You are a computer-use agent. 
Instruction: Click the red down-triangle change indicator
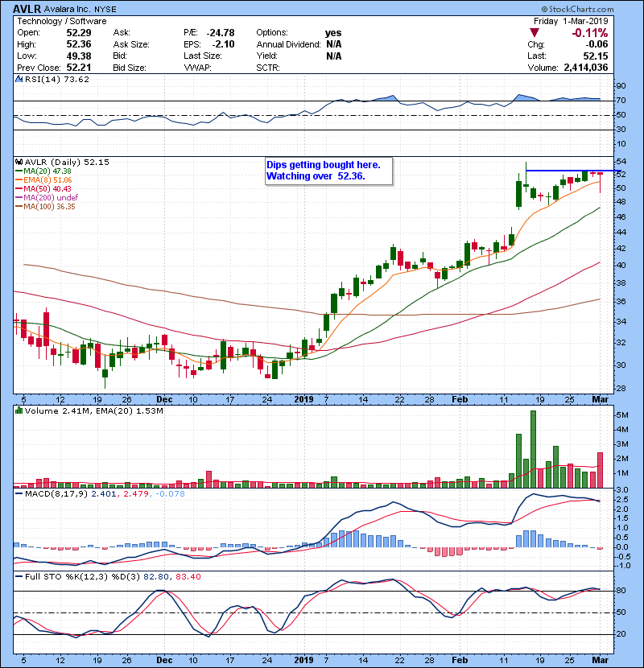[534, 32]
